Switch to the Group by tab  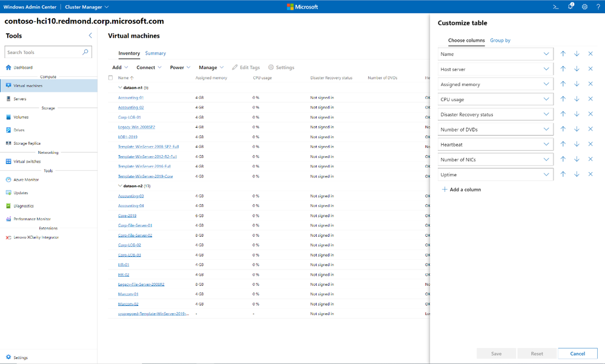[x=500, y=40]
